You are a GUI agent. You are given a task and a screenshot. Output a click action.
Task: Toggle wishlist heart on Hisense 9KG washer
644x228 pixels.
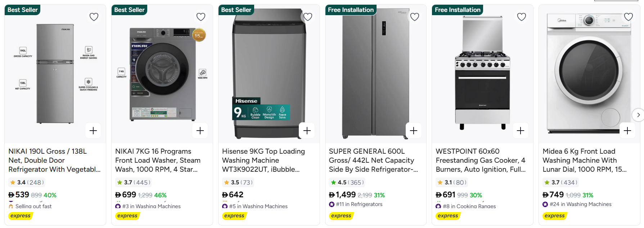pos(308,17)
